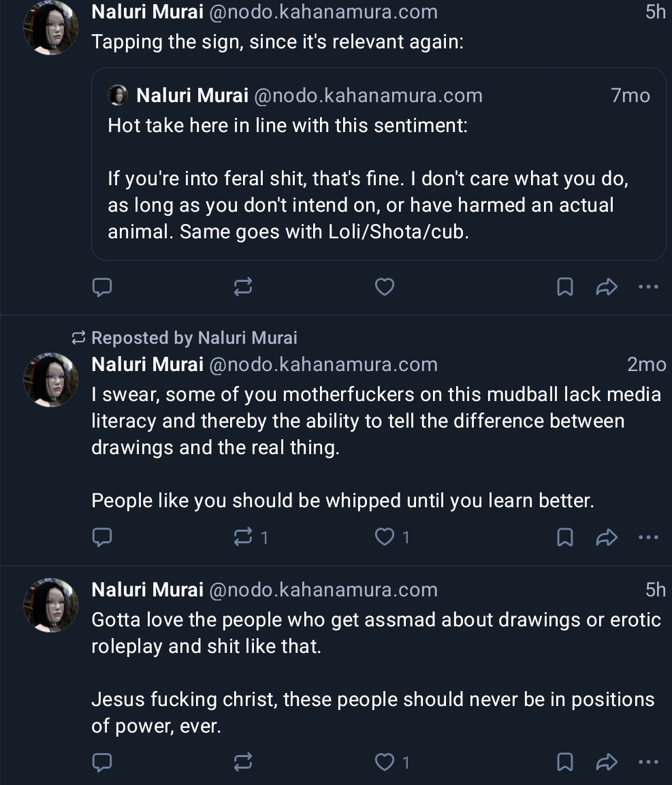Reply to the "Tapping the sign" post

tap(102, 287)
